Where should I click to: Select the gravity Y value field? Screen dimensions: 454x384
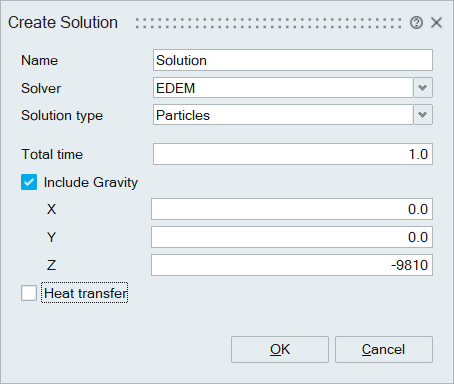click(x=292, y=237)
